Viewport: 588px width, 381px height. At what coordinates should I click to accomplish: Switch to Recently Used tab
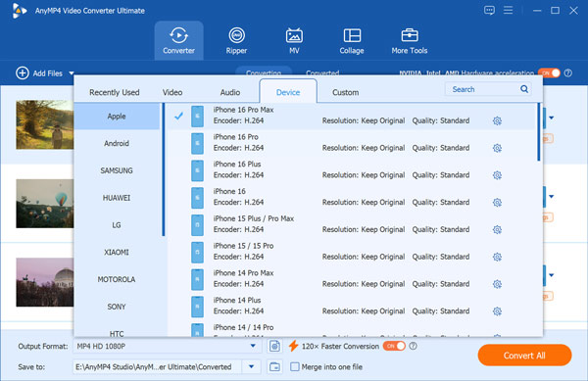coord(115,92)
